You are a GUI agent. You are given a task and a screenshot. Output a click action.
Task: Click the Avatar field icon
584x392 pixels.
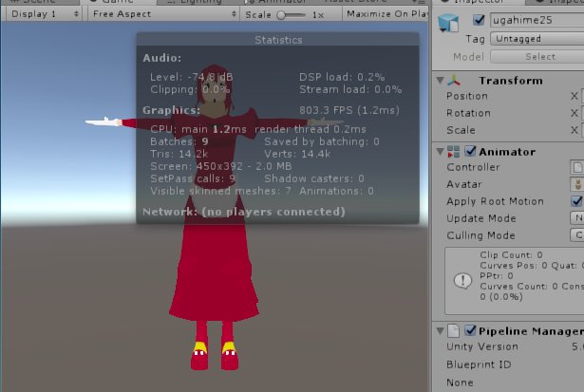(x=577, y=184)
